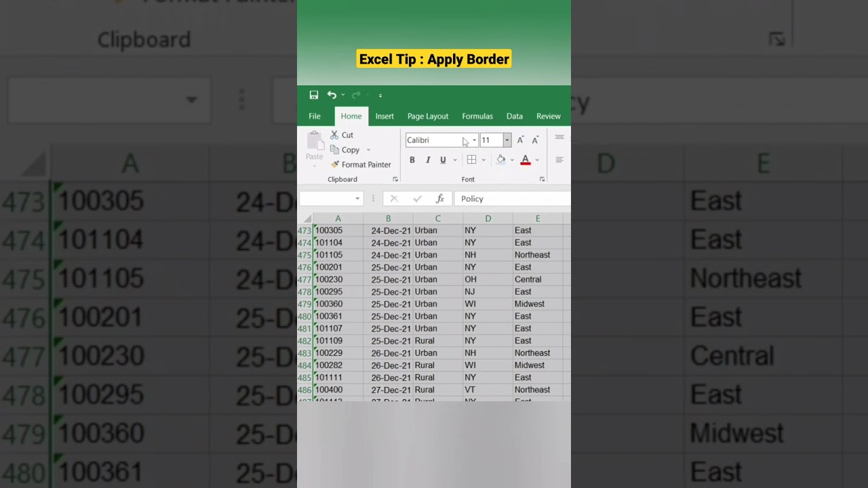
Task: Select the 27-Dec-21 date cell
Action: tap(388, 390)
